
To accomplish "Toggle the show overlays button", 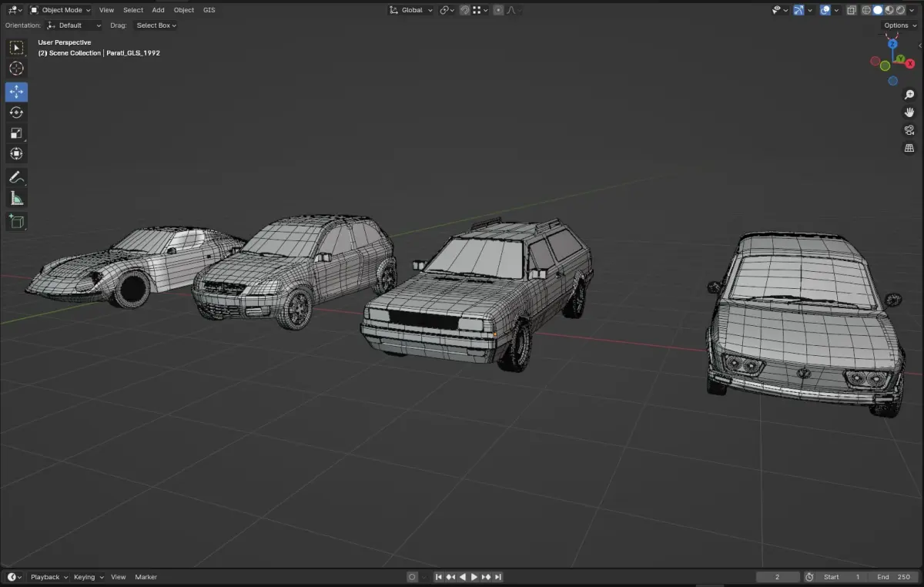I will tap(825, 10).
